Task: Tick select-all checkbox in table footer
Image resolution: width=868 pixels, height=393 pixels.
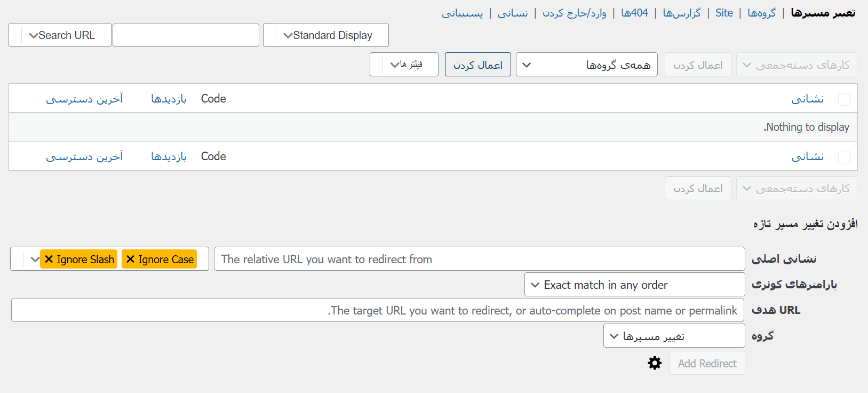Action: pyautogui.click(x=845, y=157)
